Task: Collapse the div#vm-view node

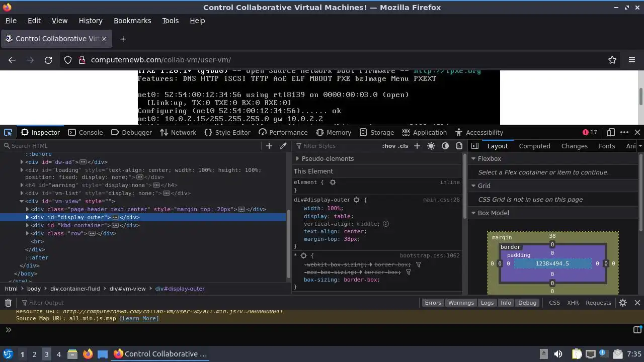Action: click(22, 201)
